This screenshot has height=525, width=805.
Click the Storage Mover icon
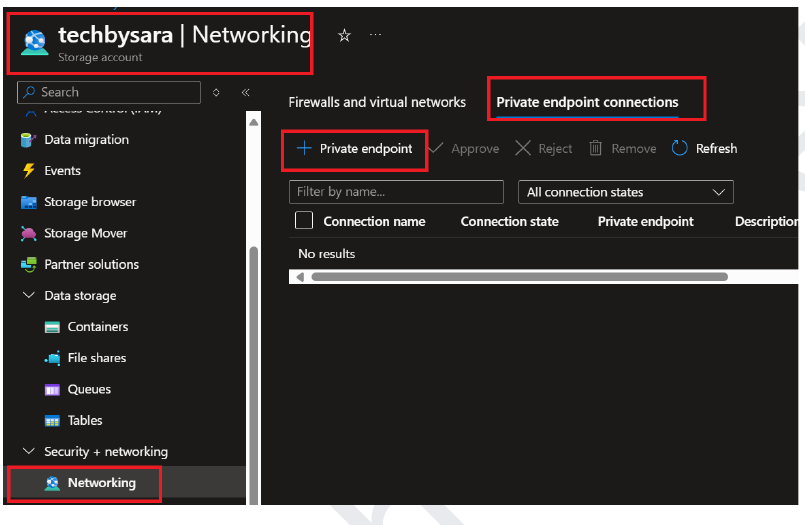click(x=29, y=234)
